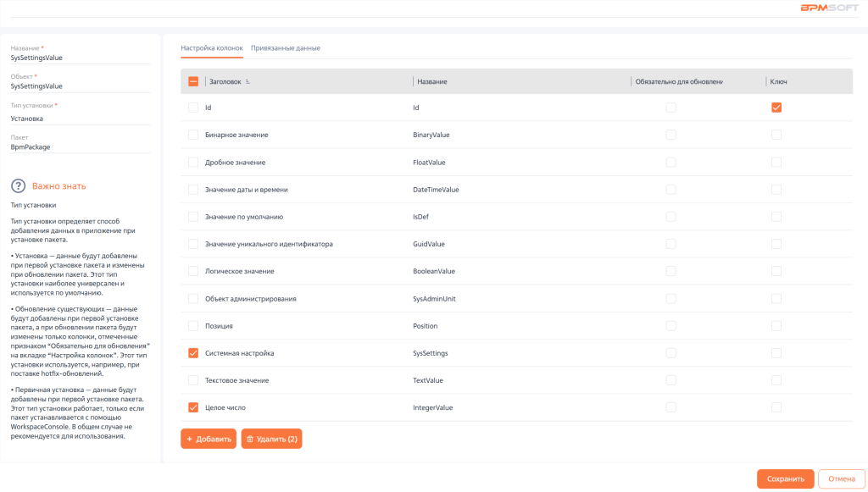Toggle the select-all checkbox in table header
This screenshot has height=492, width=868.
193,81
